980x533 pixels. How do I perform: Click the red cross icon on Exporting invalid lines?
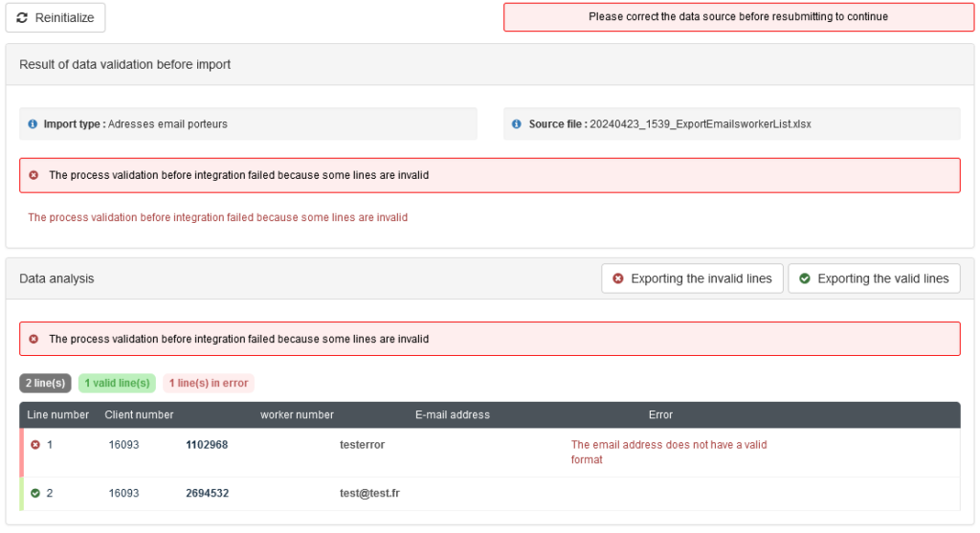617,278
